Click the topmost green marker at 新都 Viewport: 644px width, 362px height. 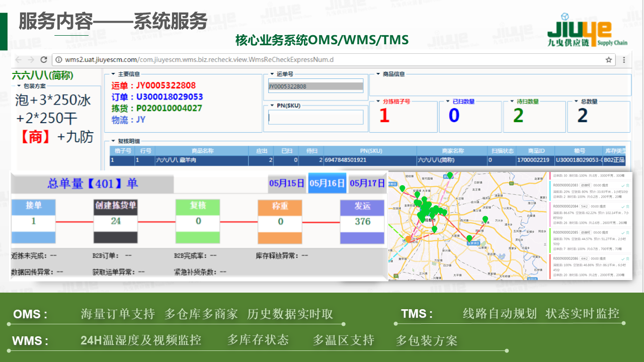450,175
